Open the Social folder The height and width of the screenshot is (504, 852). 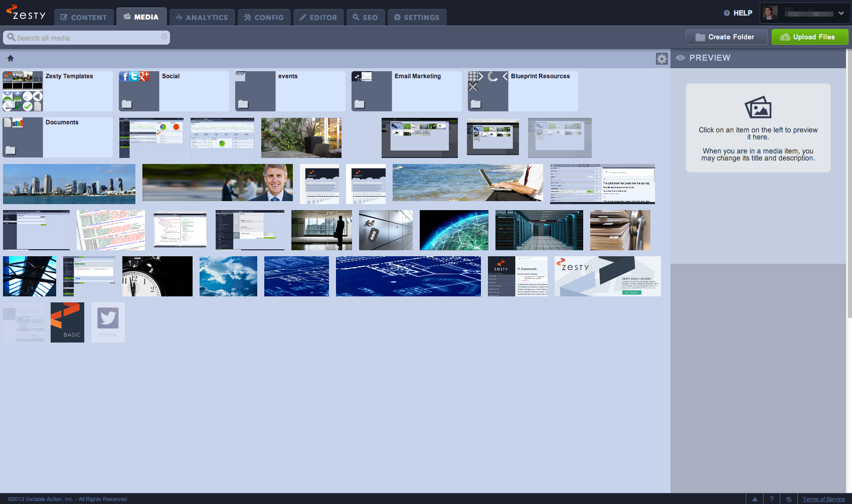pyautogui.click(x=174, y=91)
